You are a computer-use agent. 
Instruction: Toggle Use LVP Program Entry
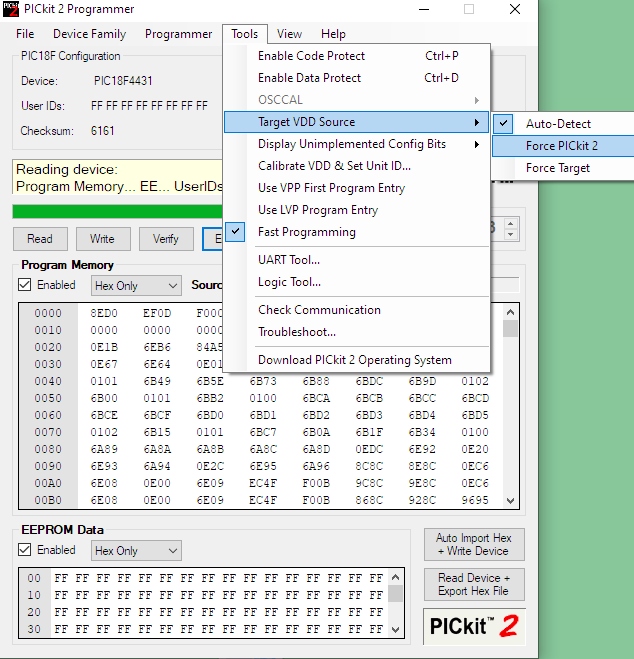pyautogui.click(x=356, y=210)
